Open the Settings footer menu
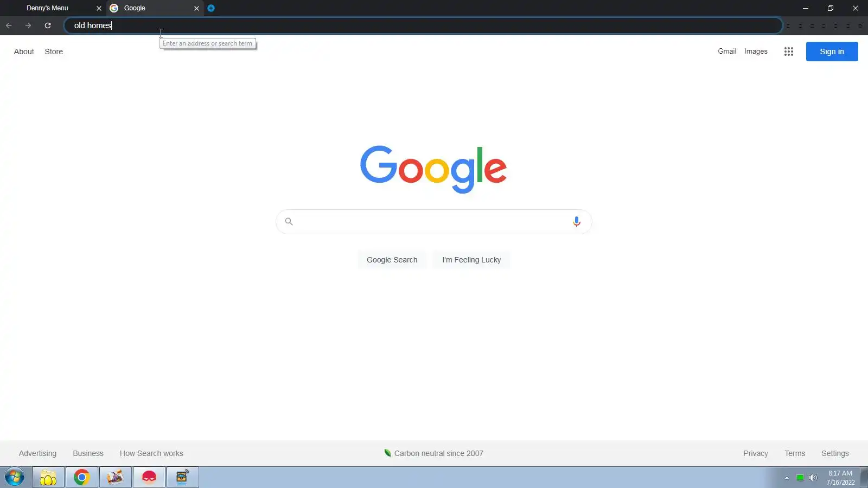This screenshot has height=488, width=868. (835, 453)
